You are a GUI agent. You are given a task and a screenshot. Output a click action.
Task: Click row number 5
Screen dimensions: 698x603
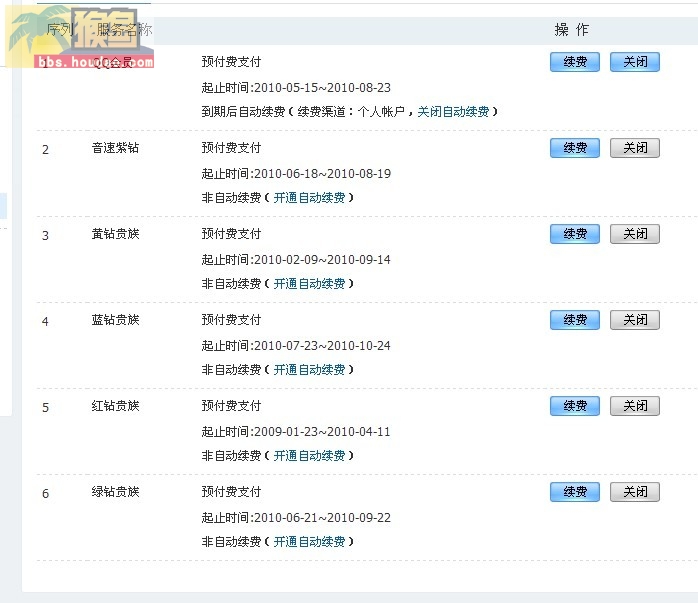click(45, 408)
